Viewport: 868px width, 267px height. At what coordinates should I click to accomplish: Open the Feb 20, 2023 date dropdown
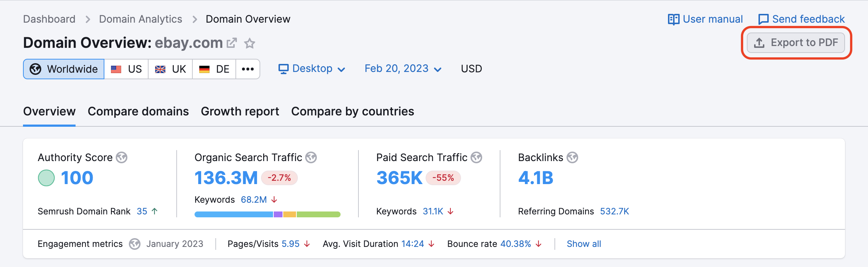403,69
